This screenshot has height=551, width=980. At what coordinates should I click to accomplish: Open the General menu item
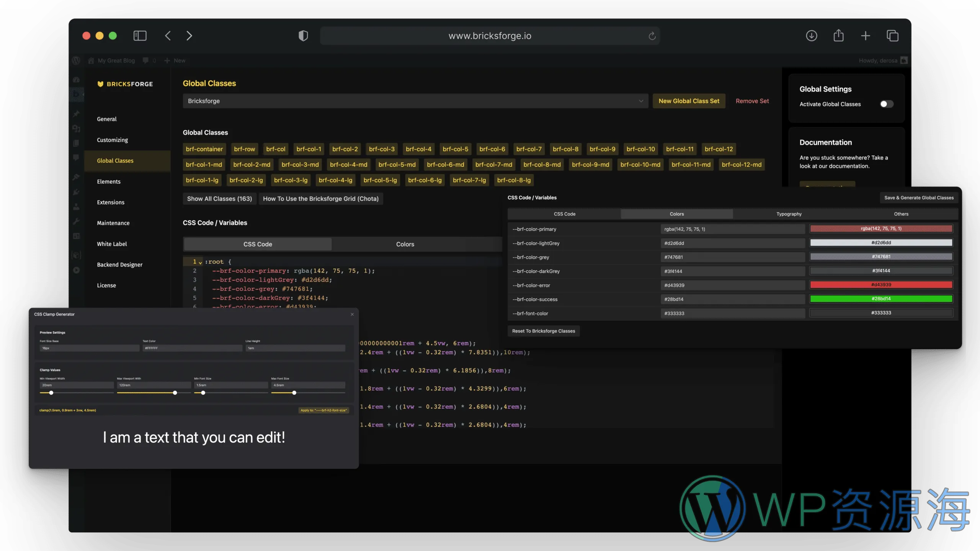tap(107, 119)
